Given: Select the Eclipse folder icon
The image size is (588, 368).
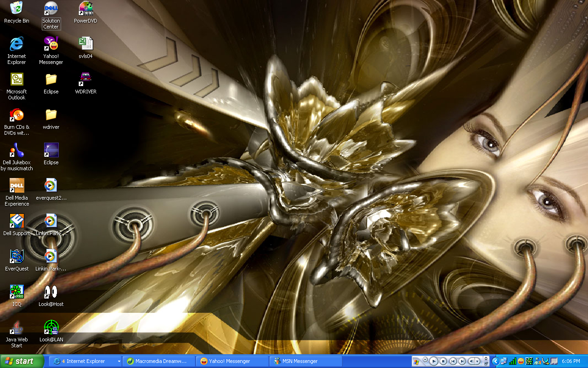Looking at the screenshot, I should coord(51,83).
